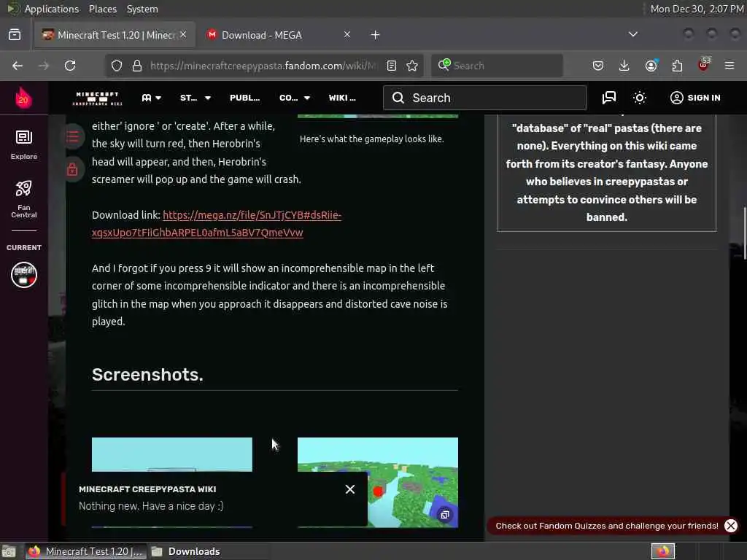Reload the current page
The height and width of the screenshot is (560, 747).
[x=70, y=66]
